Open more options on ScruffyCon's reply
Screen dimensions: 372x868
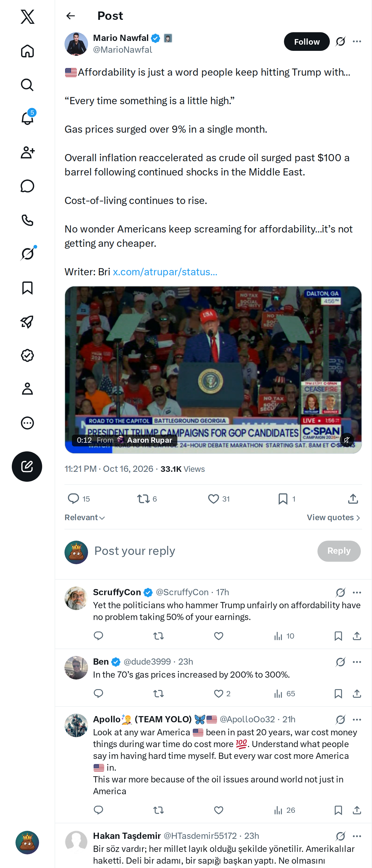coord(357,592)
